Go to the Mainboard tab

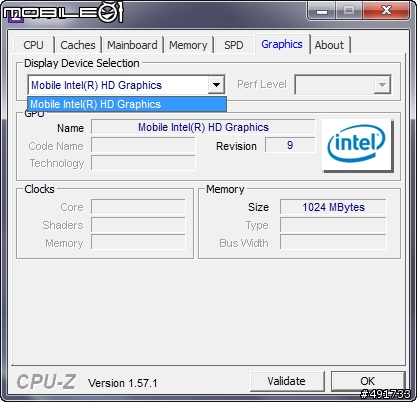pyautogui.click(x=132, y=45)
